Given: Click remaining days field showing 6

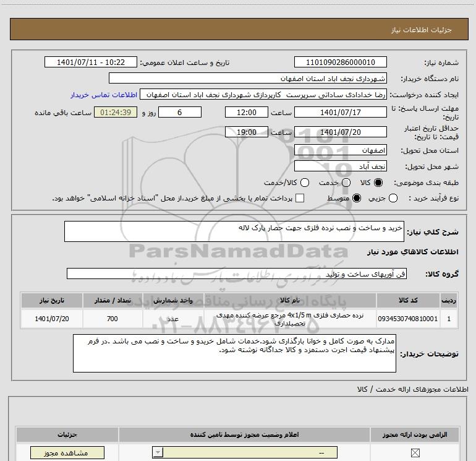Looking at the screenshot, I should [x=180, y=112].
